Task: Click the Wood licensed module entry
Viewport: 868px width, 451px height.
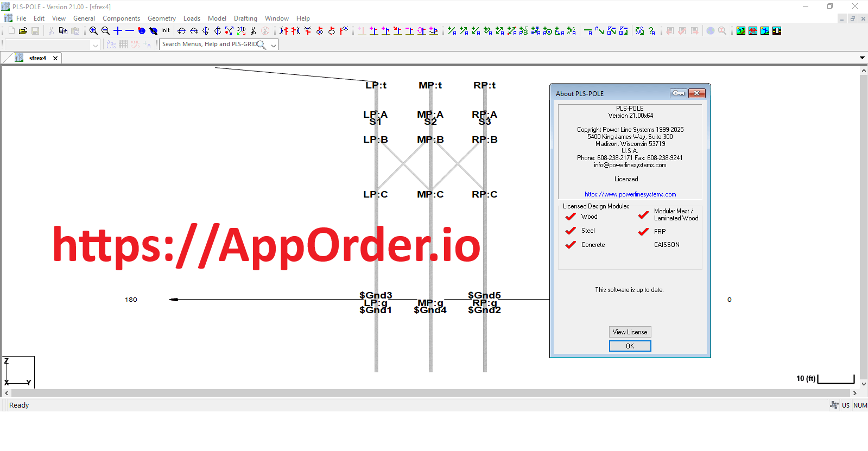Action: coord(581,217)
